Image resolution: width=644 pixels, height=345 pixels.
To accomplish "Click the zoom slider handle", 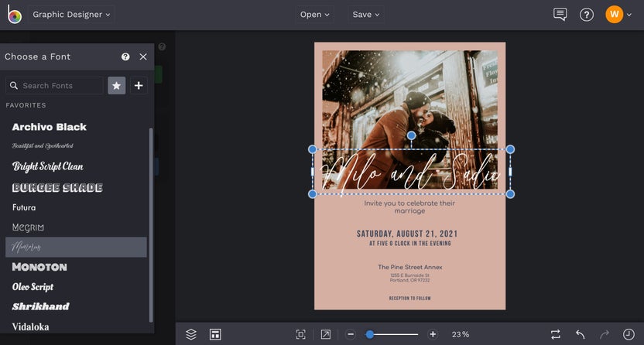I will click(x=370, y=334).
